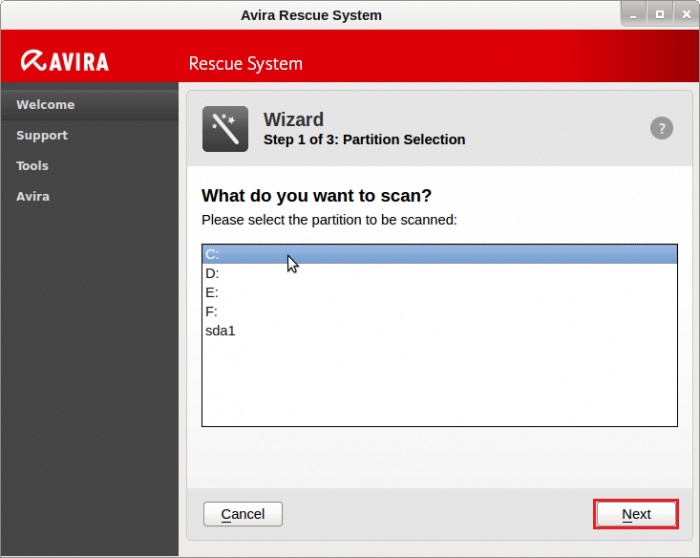Viewport: 700px width, 558px height.
Task: Open the Tools sidebar section
Action: click(x=90, y=166)
